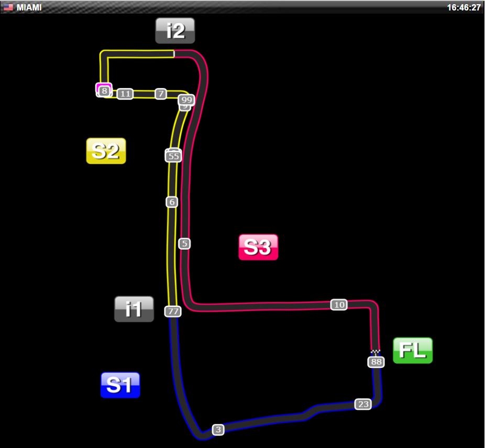Image resolution: width=485 pixels, height=448 pixels.
Task: Click the green FL finish line badge
Action: pyautogui.click(x=413, y=350)
